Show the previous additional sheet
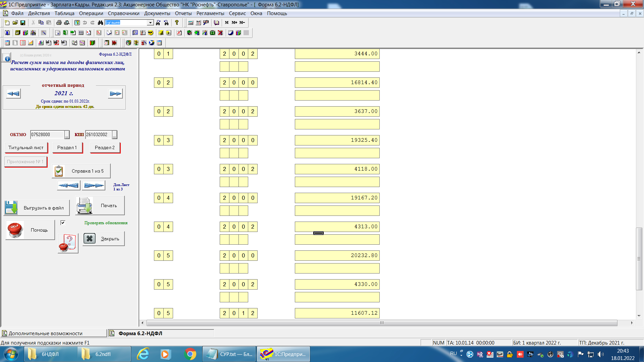 click(69, 185)
